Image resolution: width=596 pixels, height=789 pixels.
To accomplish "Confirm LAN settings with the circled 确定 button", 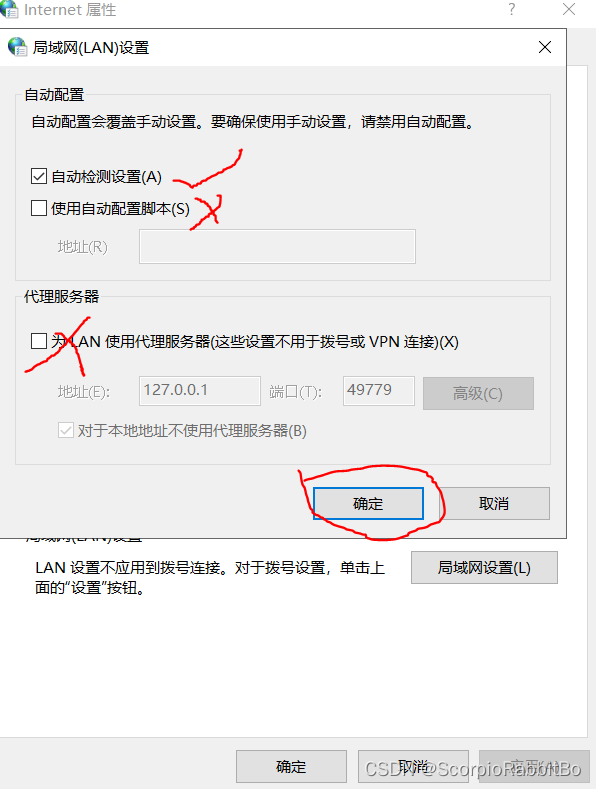I will 368,503.
